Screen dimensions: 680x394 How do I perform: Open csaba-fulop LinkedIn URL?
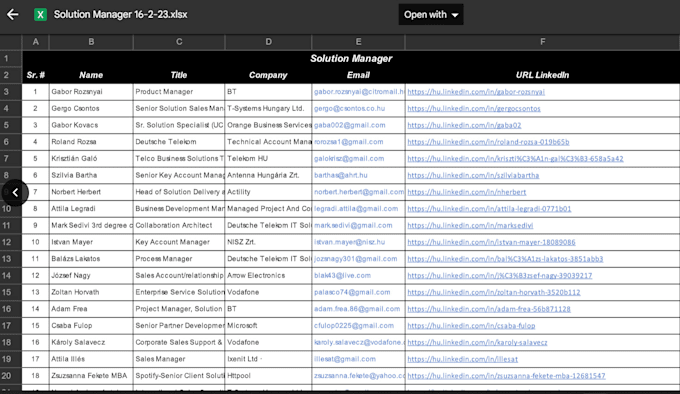click(471, 326)
